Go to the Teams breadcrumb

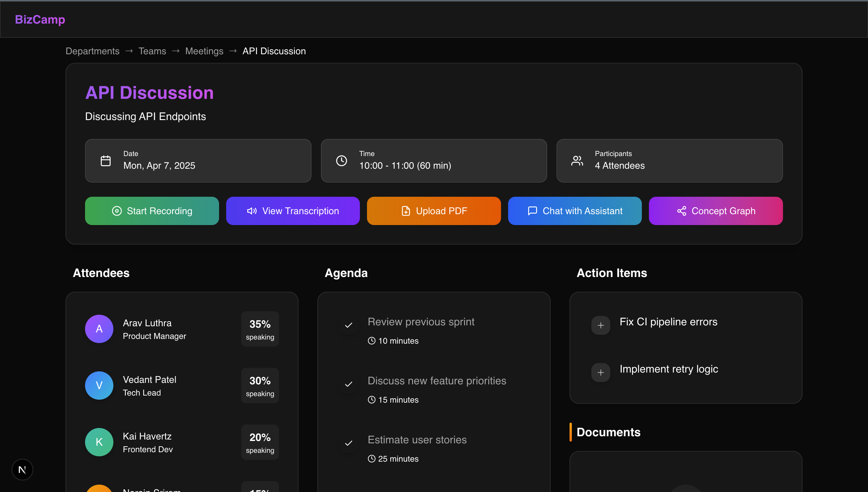point(152,51)
